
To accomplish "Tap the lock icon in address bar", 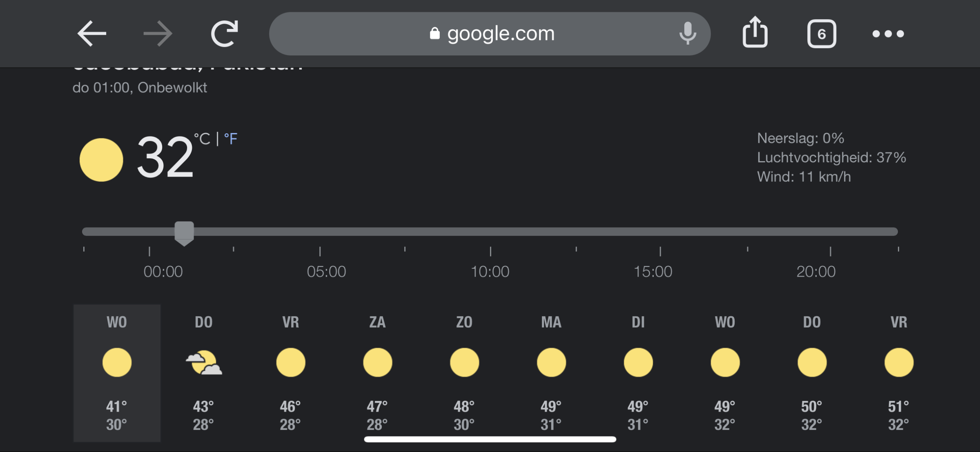I will 435,33.
